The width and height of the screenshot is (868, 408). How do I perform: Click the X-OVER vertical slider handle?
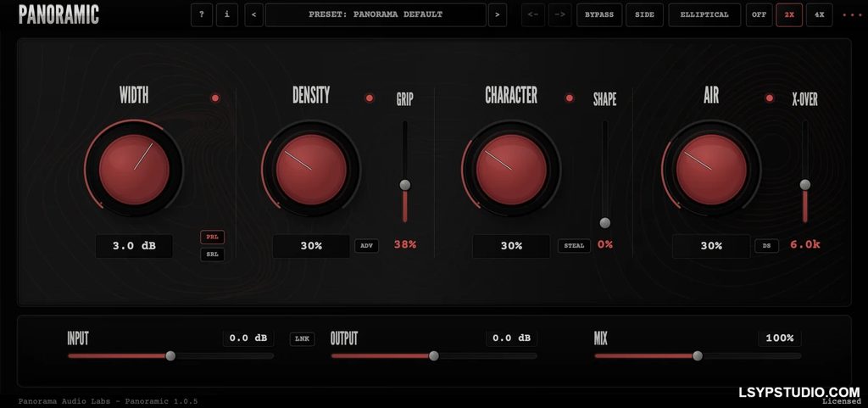tap(805, 185)
